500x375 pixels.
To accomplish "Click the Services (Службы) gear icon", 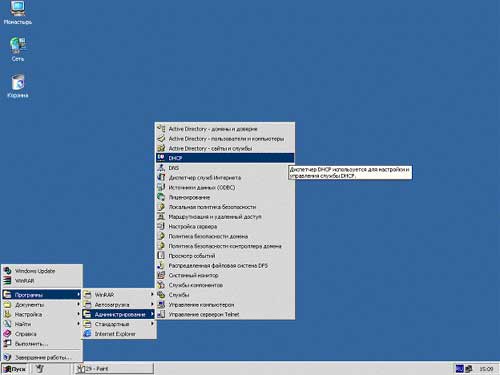I will (161, 295).
